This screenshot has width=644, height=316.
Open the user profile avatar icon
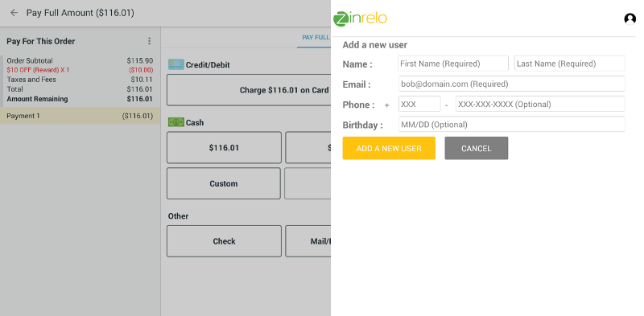click(x=630, y=18)
